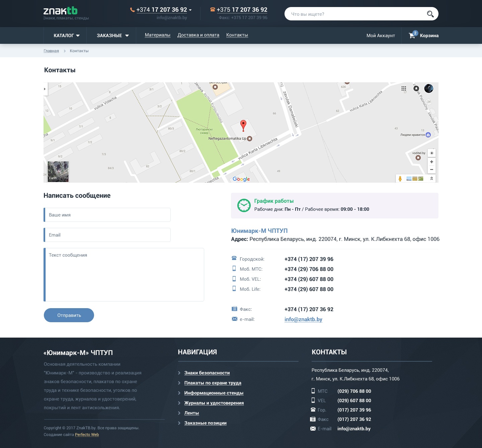Open the Perfecto Web link in footer
The image size is (482, 448).
pyautogui.click(x=87, y=435)
